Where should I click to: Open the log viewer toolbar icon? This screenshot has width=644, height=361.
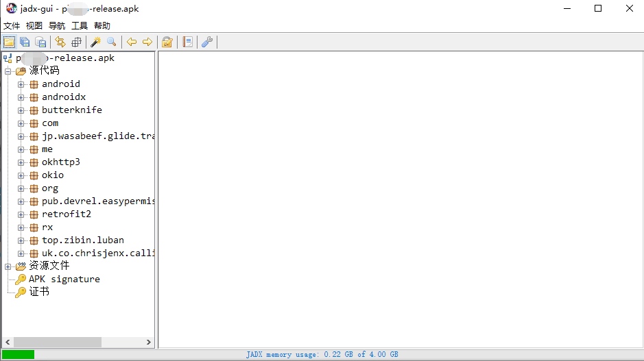tap(188, 42)
